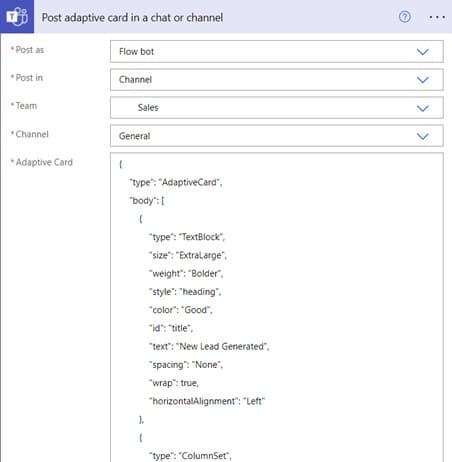Click the Team label
Screen dimensions: 452x462
(26, 106)
